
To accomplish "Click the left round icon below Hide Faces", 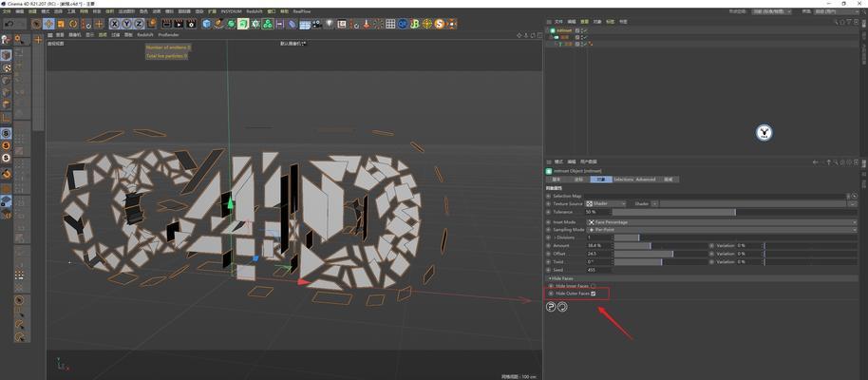I will (x=551, y=307).
